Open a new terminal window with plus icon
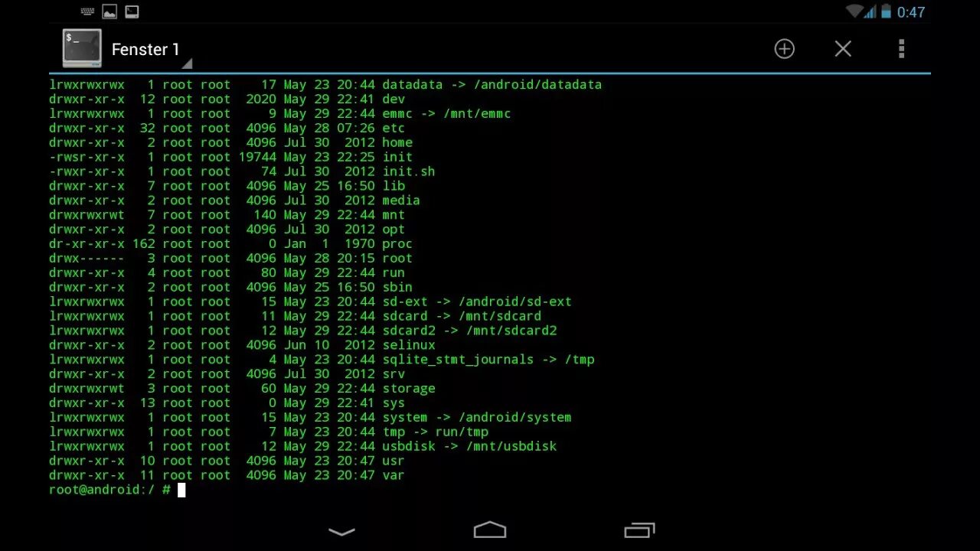Screen dimensions: 980x551 [784, 49]
